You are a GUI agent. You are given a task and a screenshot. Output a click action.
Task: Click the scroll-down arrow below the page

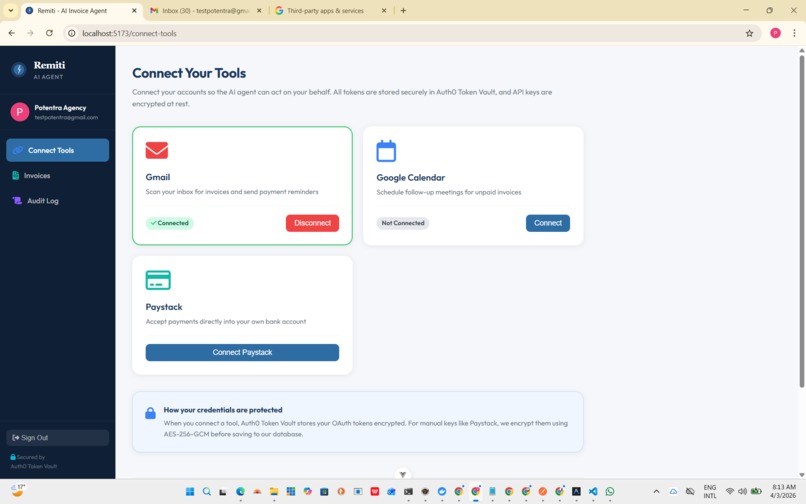click(x=403, y=474)
